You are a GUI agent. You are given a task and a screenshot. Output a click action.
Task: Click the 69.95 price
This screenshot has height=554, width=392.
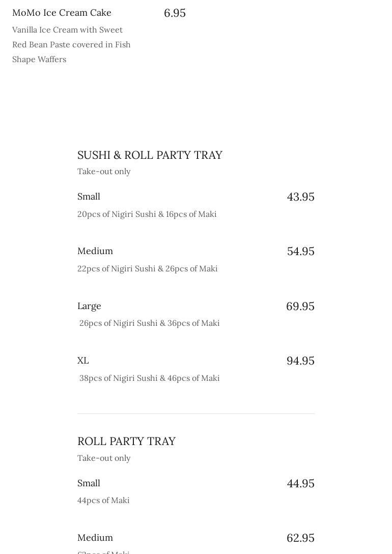click(300, 307)
